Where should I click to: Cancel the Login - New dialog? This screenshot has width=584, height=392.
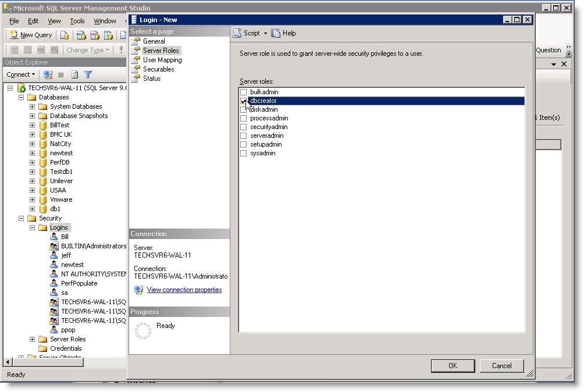501,366
